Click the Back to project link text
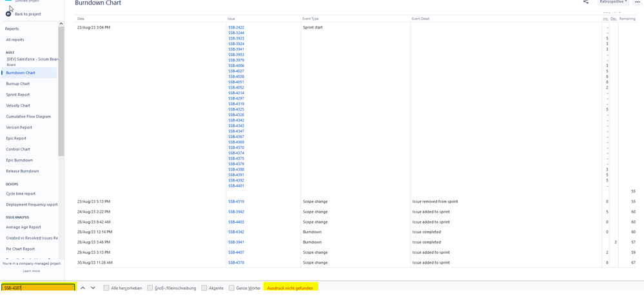 click(28, 14)
